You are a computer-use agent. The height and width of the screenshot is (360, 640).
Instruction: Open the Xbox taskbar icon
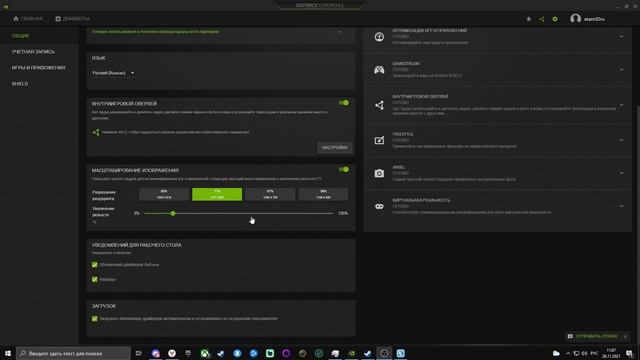[204, 353]
